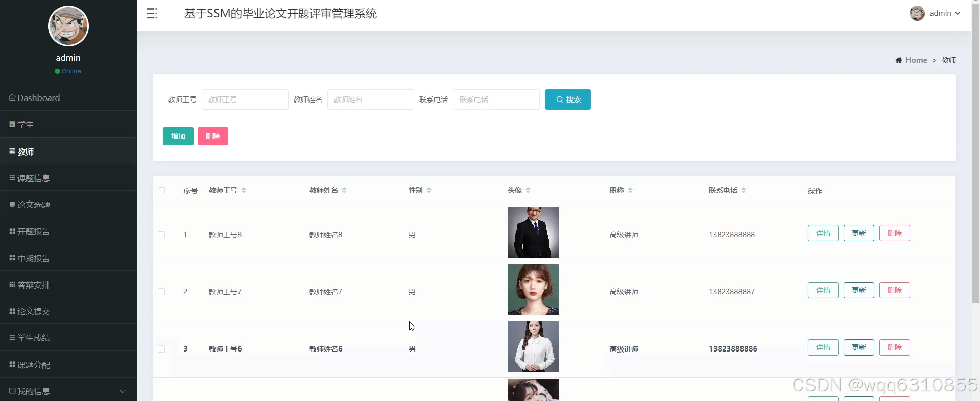Sort table by 头像 column arrows
The width and height of the screenshot is (980, 401).
(x=528, y=190)
